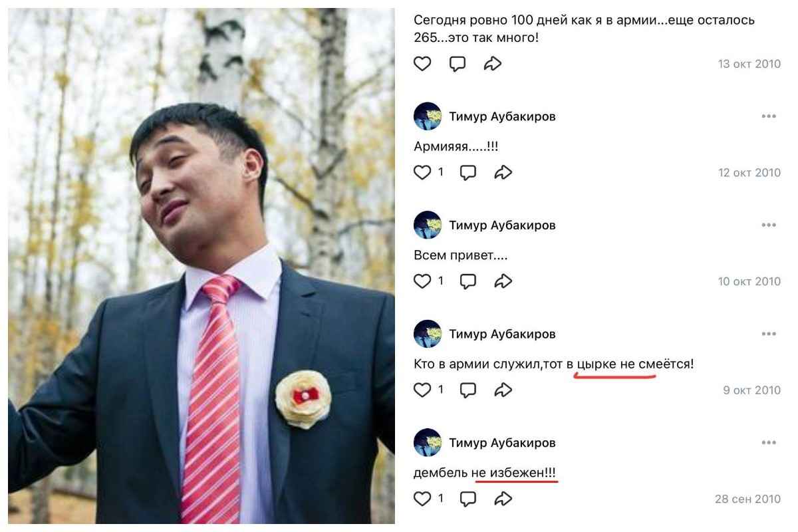Comment on the 13 окт 2010 post
The width and height of the screenshot is (798, 532).
tap(458, 64)
